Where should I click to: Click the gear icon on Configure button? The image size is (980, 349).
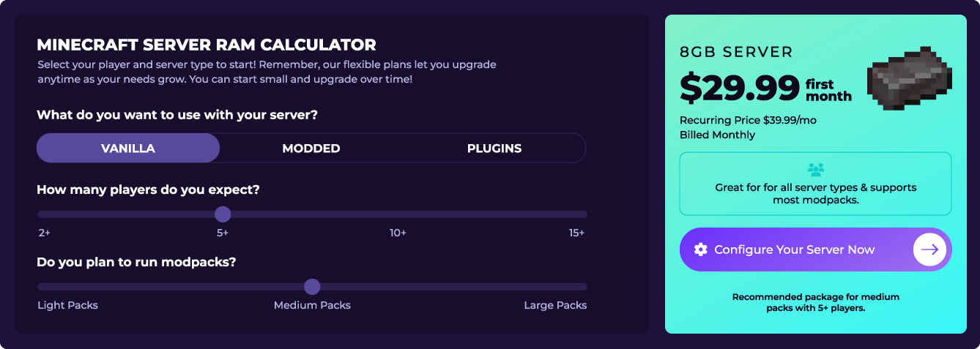[x=701, y=249]
